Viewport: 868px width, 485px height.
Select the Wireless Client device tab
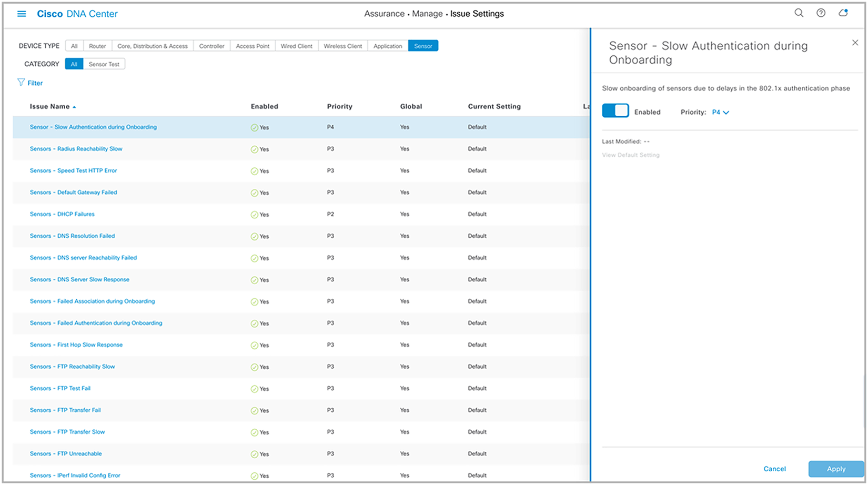(x=343, y=46)
